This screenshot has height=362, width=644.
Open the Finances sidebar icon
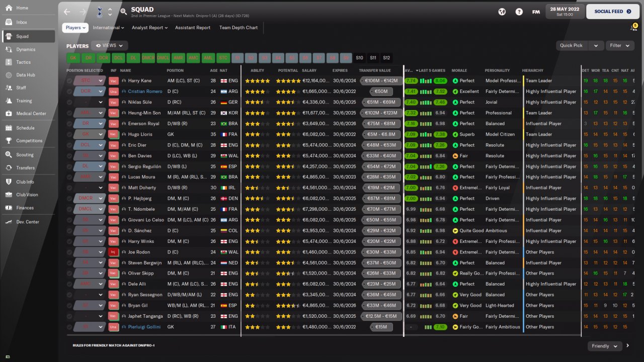(x=9, y=208)
